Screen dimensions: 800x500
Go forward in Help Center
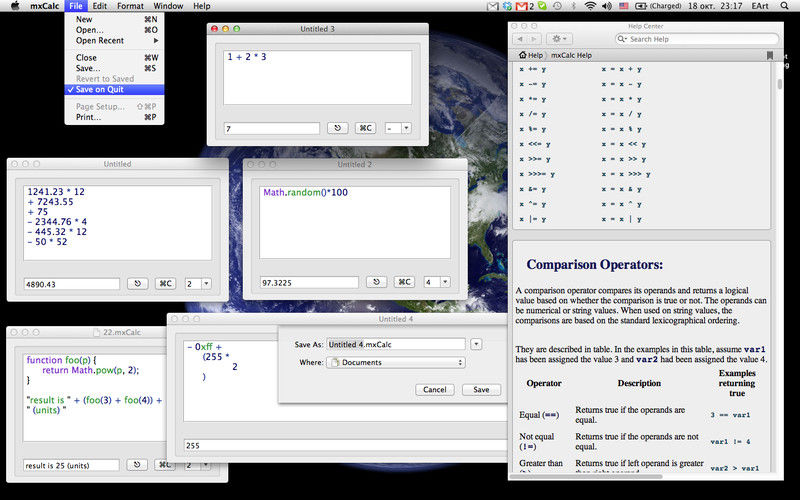(534, 39)
